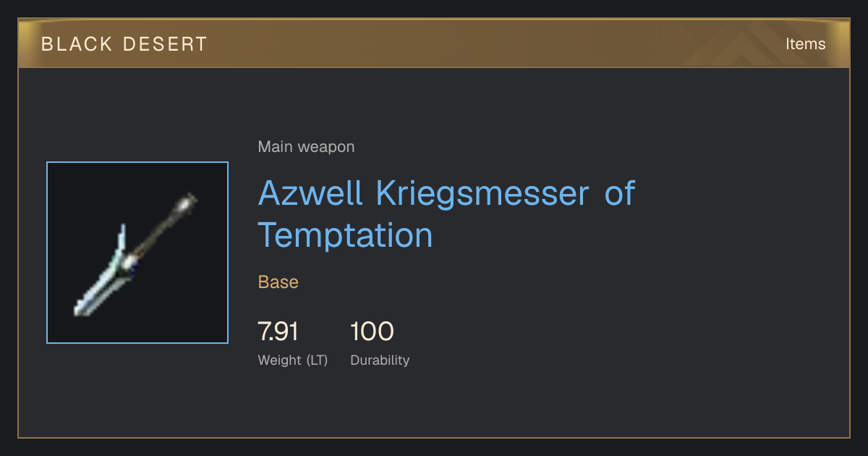Click the word Kriegsmesser in the item name
This screenshot has width=868, height=456.
click(x=483, y=193)
